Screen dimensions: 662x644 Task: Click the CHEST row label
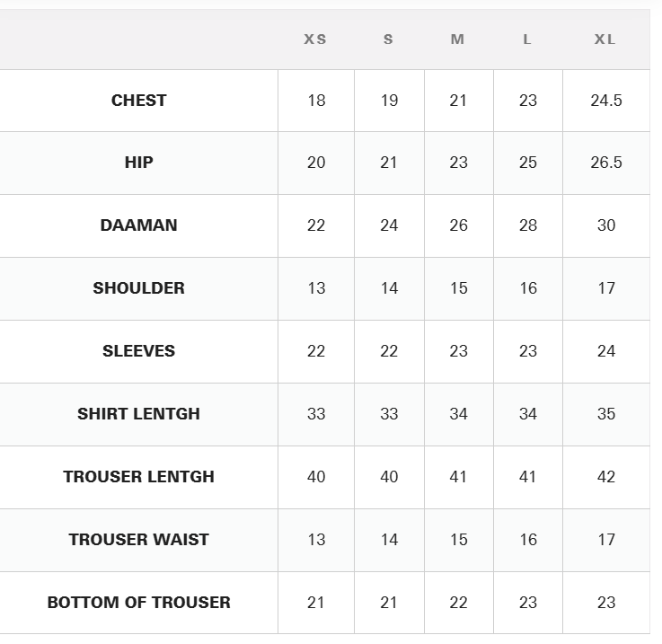coord(139,101)
